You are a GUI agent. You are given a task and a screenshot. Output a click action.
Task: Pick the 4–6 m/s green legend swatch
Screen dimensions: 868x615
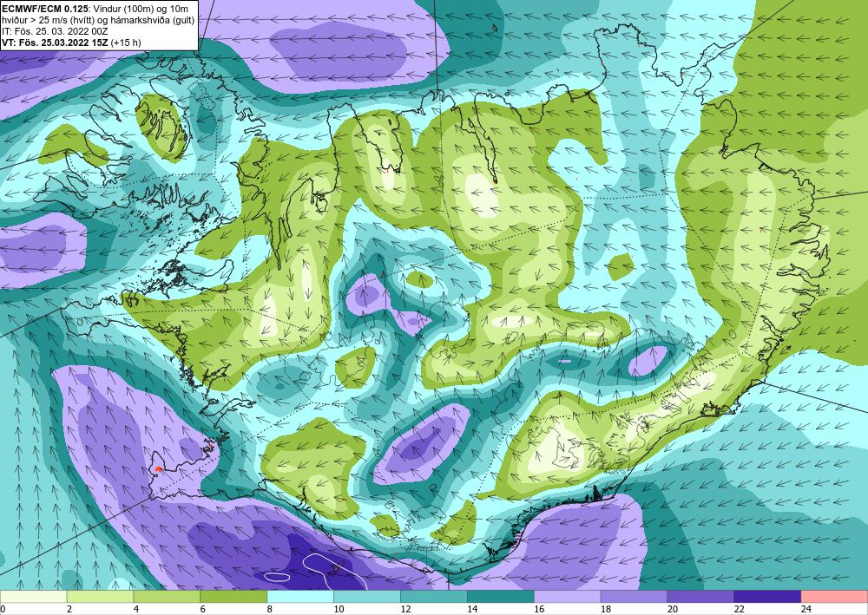click(167, 597)
